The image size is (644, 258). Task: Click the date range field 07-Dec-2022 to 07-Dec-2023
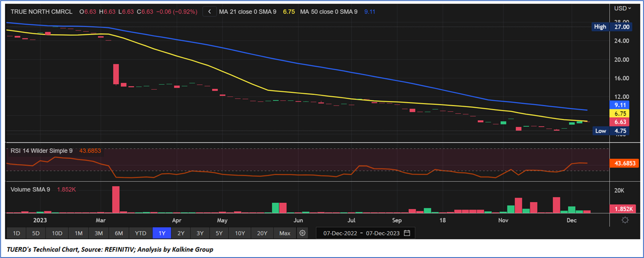(x=362, y=233)
